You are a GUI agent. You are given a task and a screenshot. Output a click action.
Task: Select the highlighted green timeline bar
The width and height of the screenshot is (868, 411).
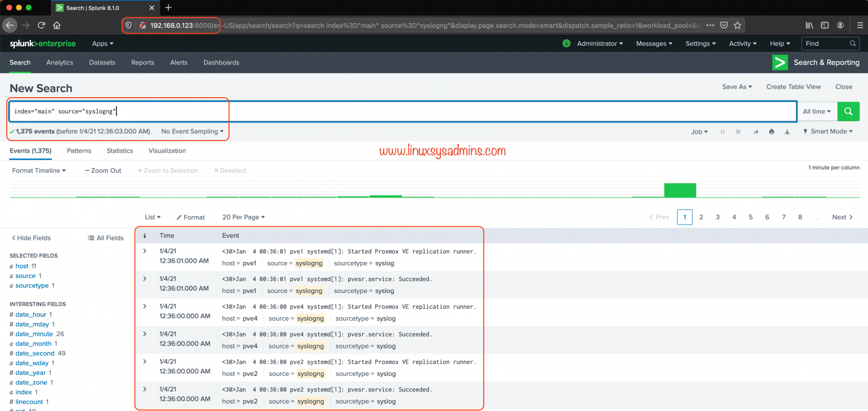pyautogui.click(x=680, y=190)
